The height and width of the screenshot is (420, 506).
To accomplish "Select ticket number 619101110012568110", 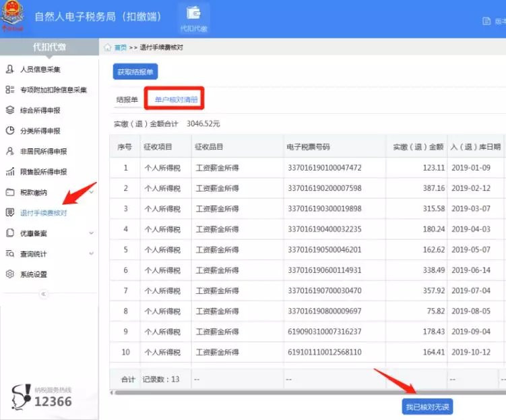I will [325, 352].
